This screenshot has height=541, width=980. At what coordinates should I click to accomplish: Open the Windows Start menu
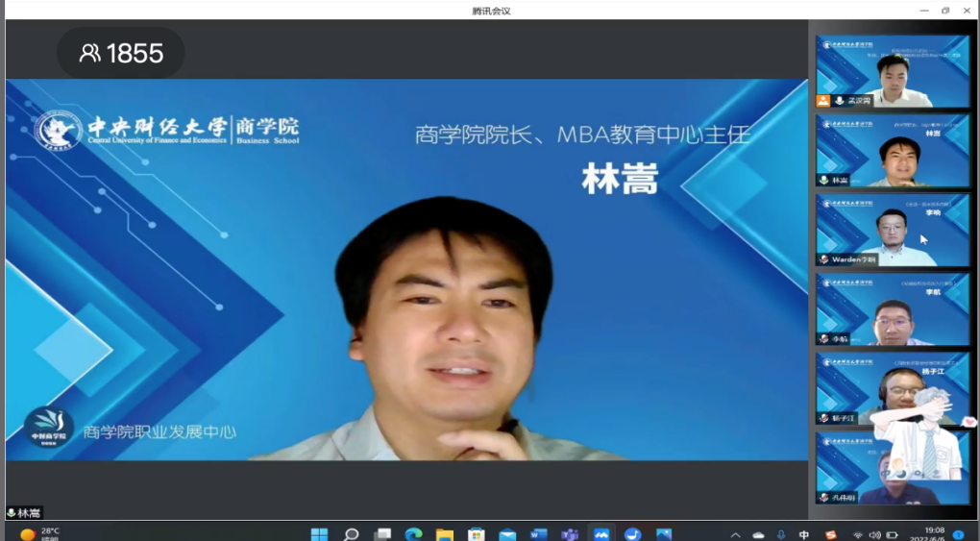pos(319,534)
